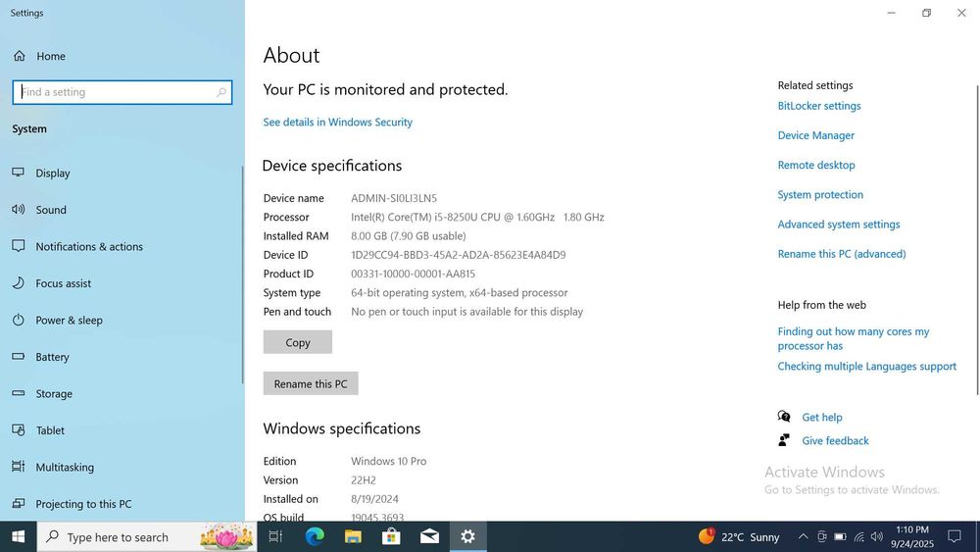980x552 pixels.
Task: Click the Projecting to this PC icon
Action: click(x=18, y=503)
